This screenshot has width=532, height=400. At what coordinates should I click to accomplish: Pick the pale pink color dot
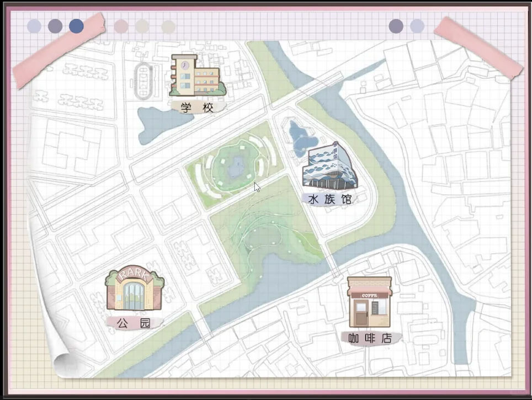click(x=121, y=26)
